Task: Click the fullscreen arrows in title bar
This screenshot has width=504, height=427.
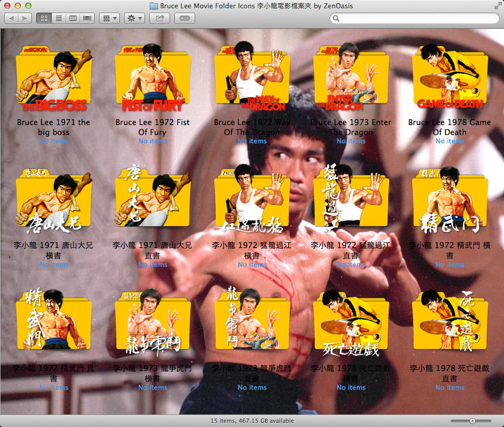Action: tap(498, 5)
